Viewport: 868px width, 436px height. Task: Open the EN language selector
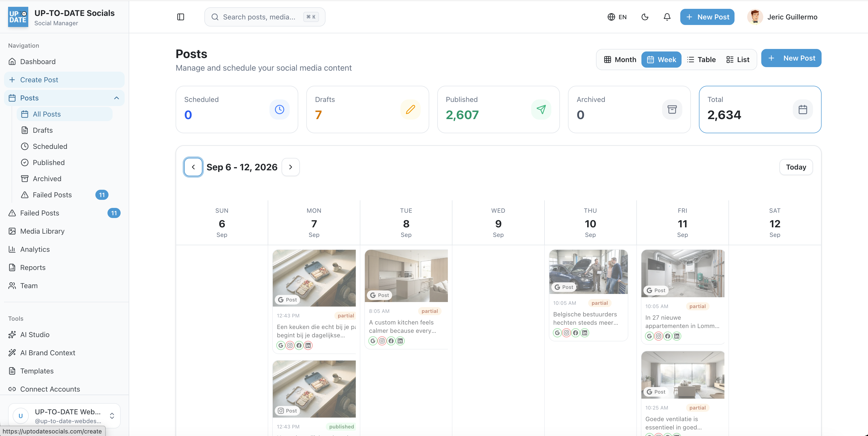pos(617,17)
